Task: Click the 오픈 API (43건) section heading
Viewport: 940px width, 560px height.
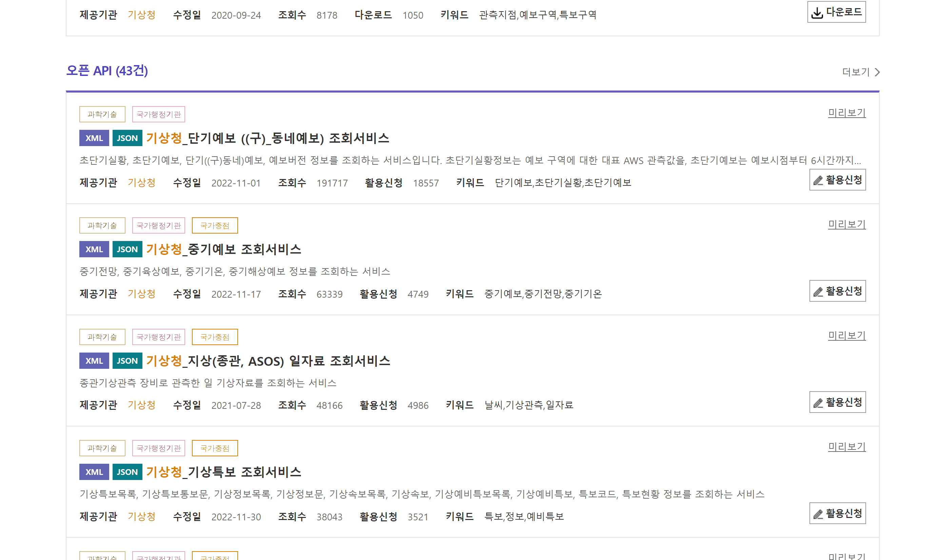Action: click(x=107, y=71)
